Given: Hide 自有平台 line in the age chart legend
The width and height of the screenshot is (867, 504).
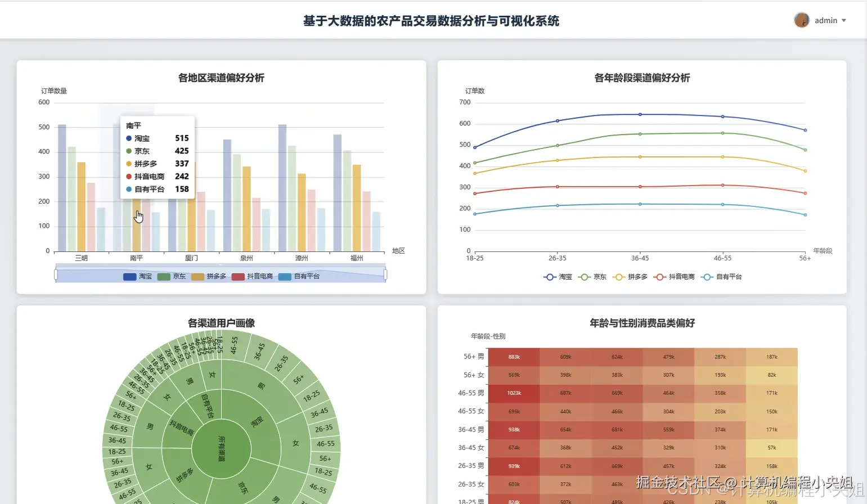Looking at the screenshot, I should click(721, 277).
